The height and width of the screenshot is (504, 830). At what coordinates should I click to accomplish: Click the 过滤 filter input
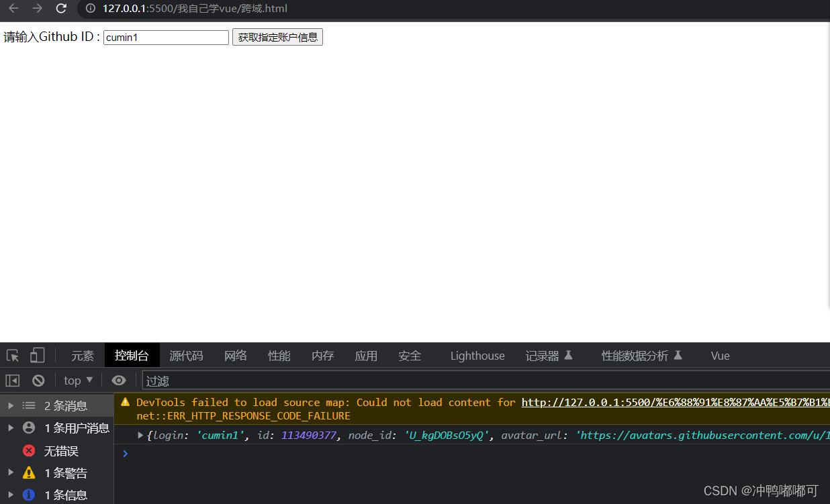486,381
